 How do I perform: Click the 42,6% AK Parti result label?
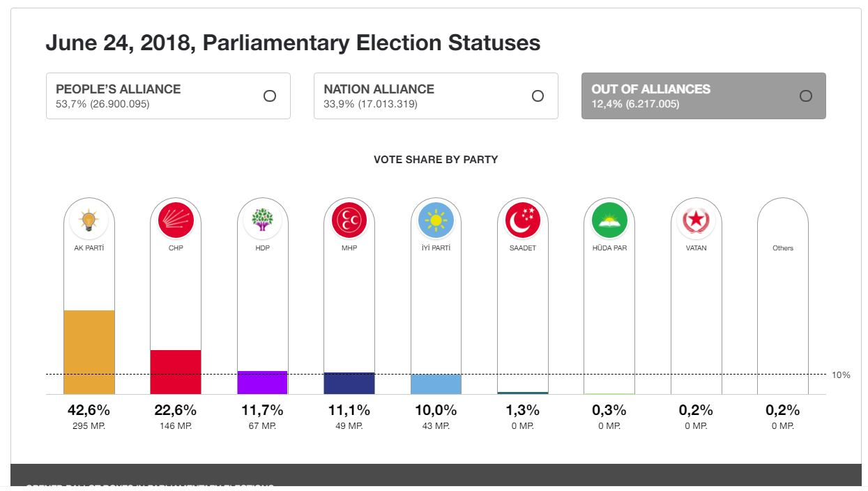[x=89, y=410]
